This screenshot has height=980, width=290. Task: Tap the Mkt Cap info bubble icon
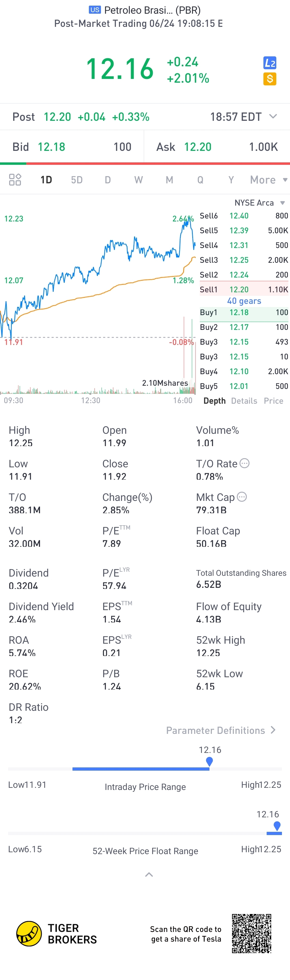pyautogui.click(x=242, y=497)
